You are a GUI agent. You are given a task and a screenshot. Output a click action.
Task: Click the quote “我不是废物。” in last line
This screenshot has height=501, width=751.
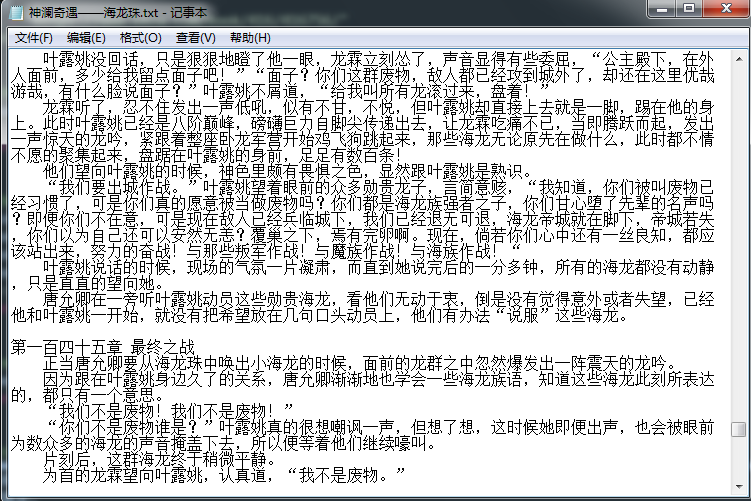coord(347,475)
